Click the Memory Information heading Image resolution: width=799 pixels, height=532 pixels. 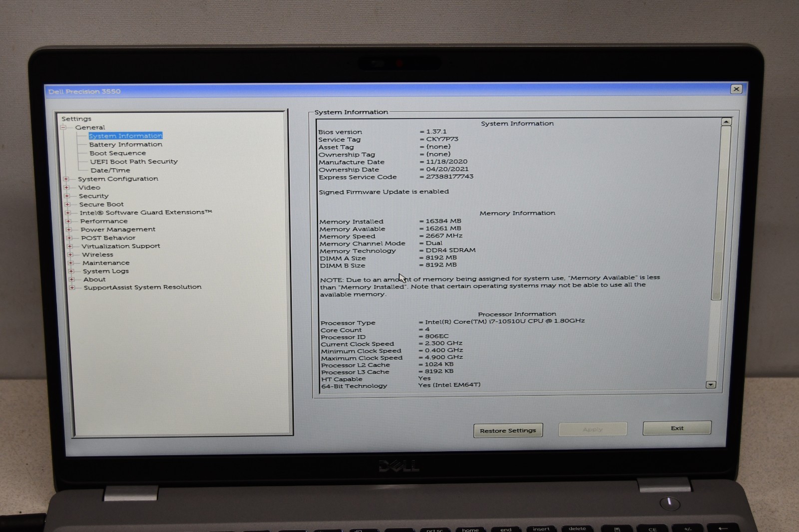point(517,213)
